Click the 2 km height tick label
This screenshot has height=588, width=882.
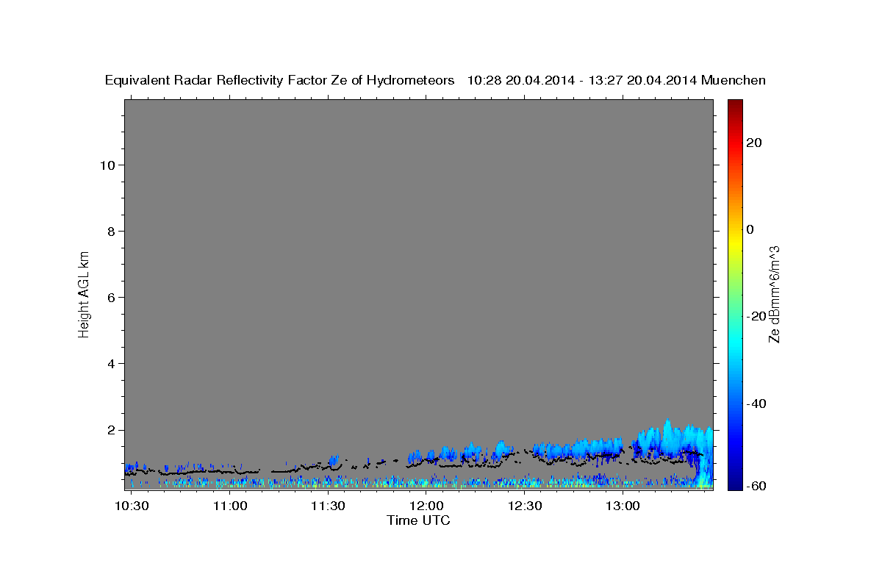pyautogui.click(x=111, y=430)
